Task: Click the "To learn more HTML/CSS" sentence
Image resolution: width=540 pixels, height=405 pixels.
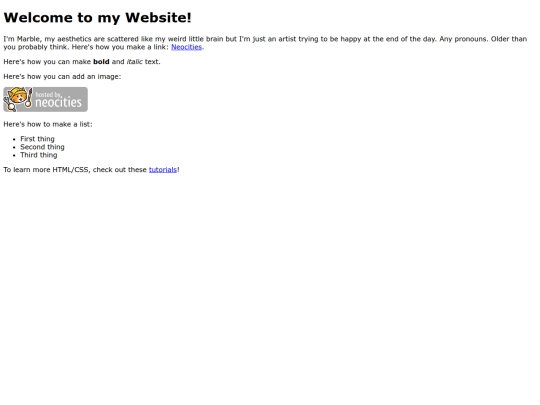Action: click(x=91, y=170)
